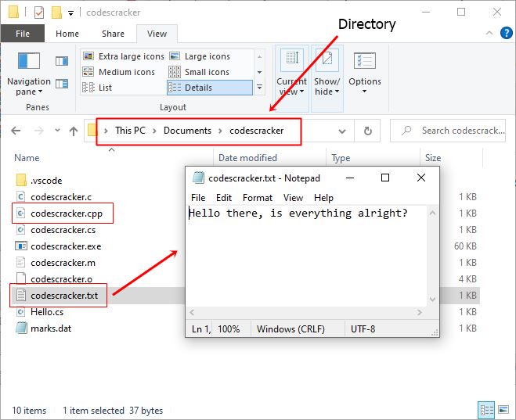This screenshot has width=516, height=420.
Task: Toggle the Details pane icon
Action: pyautogui.click(x=62, y=84)
